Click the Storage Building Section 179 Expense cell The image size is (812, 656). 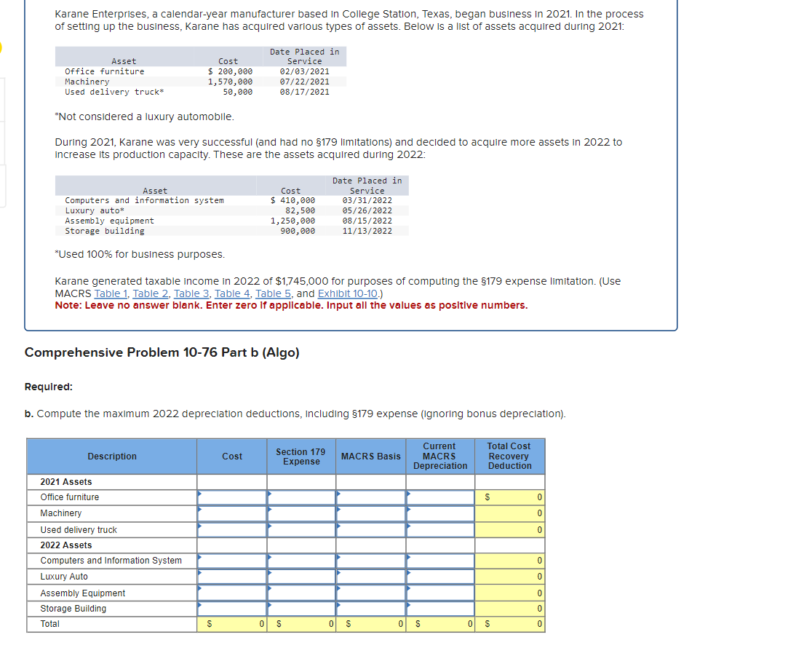click(301, 609)
